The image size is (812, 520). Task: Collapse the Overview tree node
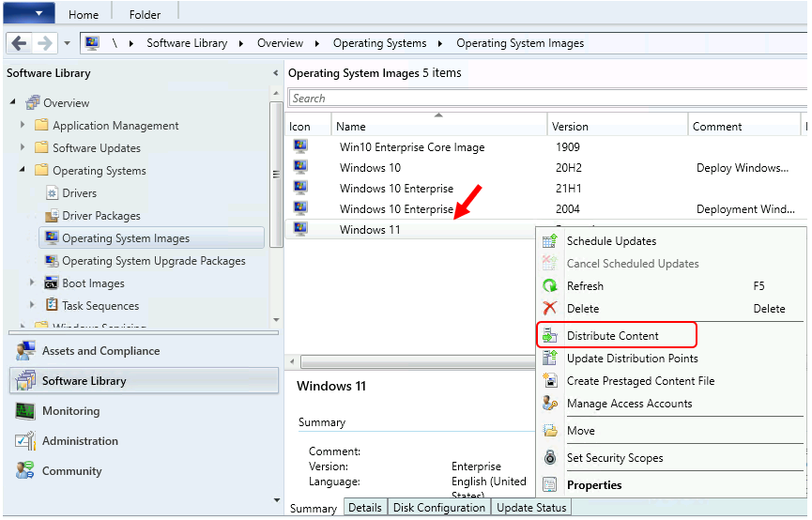tap(13, 102)
